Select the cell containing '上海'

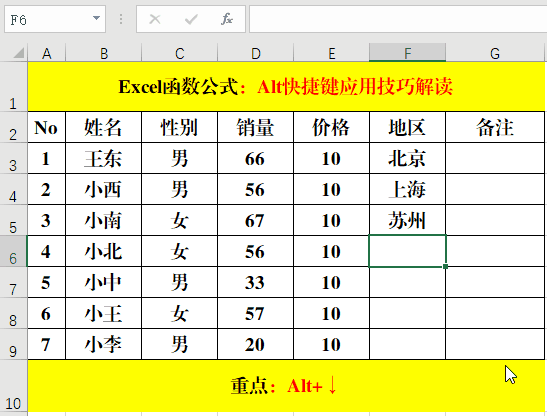407,190
